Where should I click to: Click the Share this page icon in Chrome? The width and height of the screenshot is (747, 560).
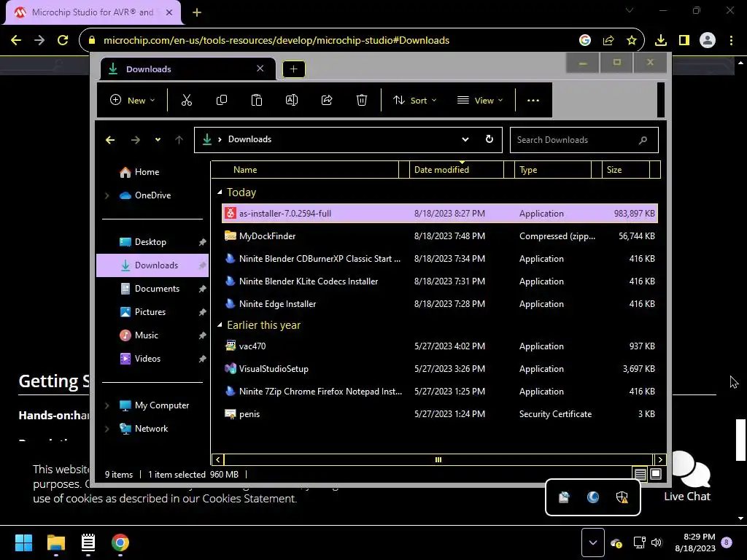point(608,41)
